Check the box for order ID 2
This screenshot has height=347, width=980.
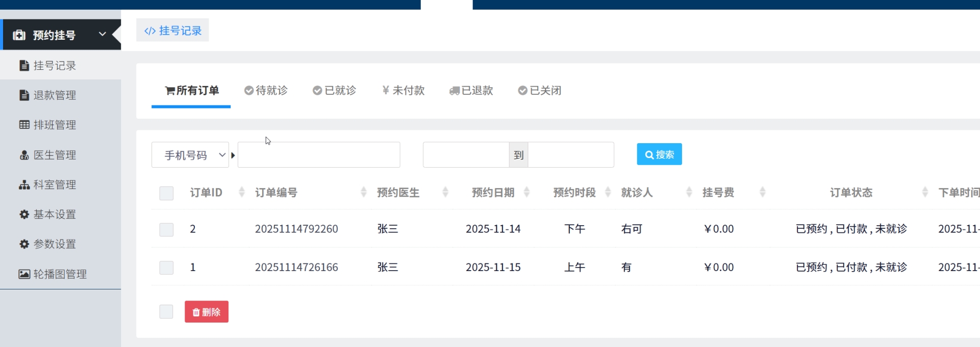(x=166, y=229)
